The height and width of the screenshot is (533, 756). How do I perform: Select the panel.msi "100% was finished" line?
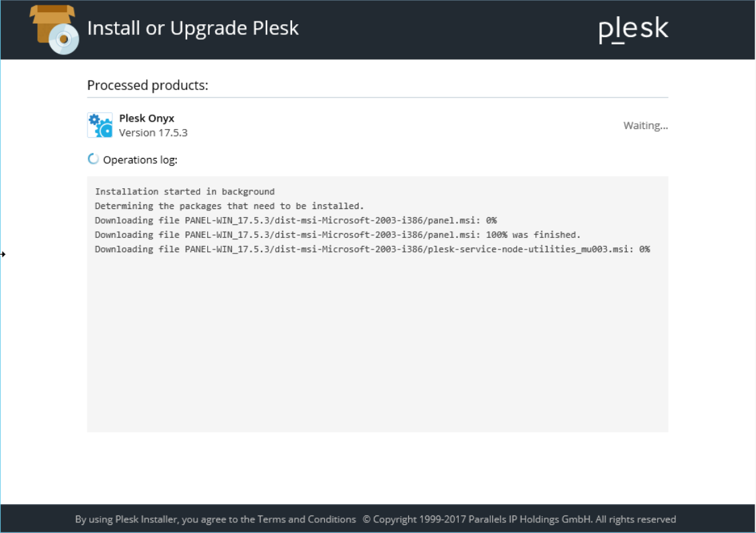click(337, 235)
